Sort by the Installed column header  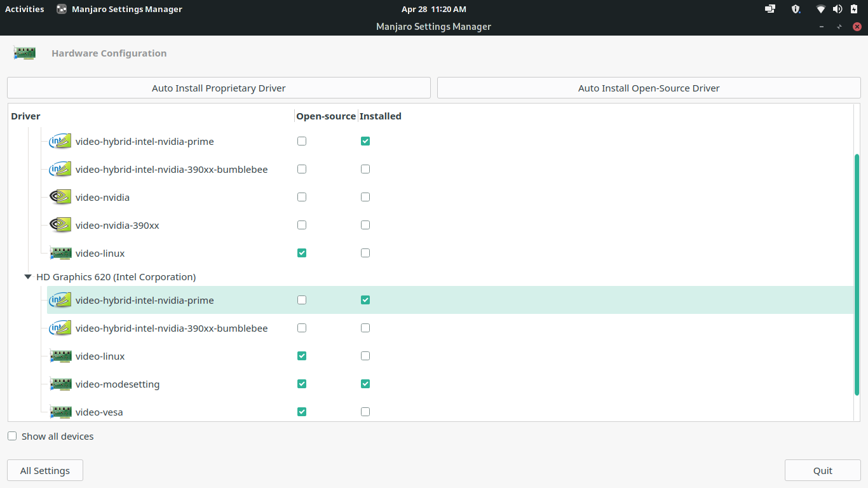point(380,116)
